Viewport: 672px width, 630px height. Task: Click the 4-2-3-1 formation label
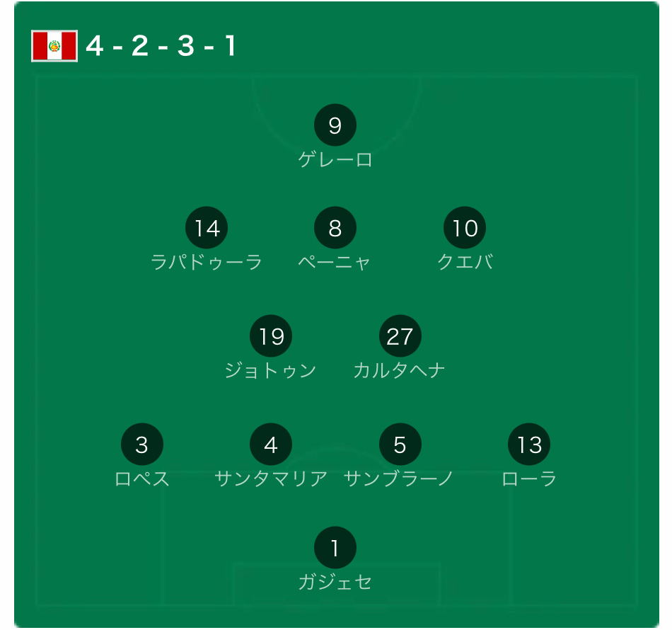coord(161,45)
